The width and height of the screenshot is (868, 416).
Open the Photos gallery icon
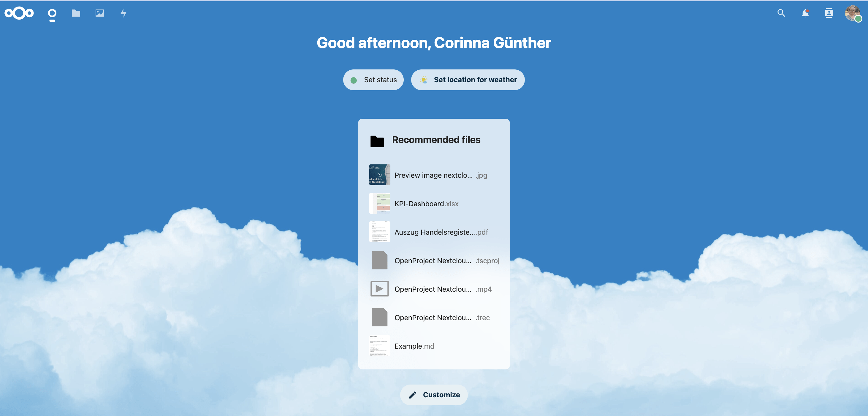[x=100, y=12]
